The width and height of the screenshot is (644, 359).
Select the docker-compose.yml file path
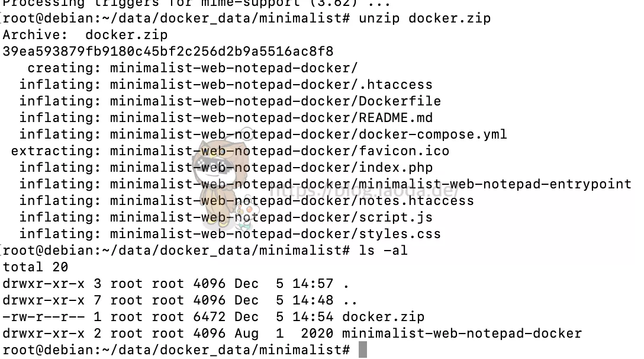[308, 134]
